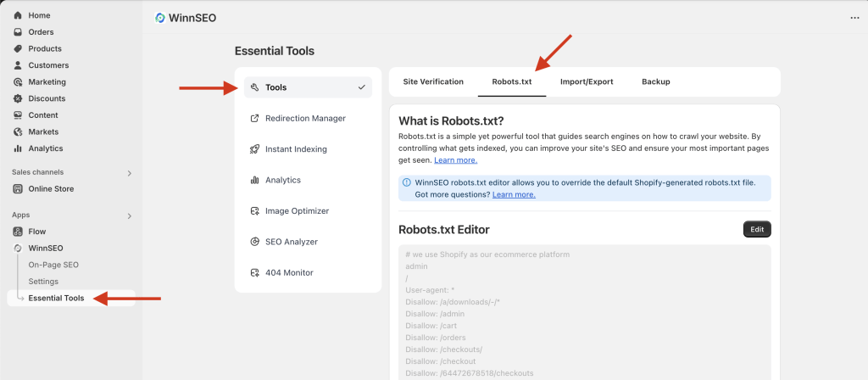Click Learn more link under What is Robots.txt

pos(455,160)
